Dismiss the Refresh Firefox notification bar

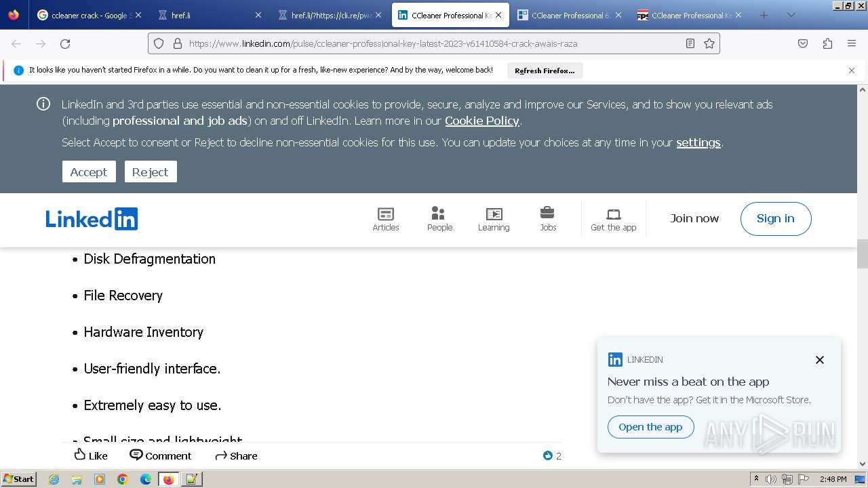click(x=852, y=70)
